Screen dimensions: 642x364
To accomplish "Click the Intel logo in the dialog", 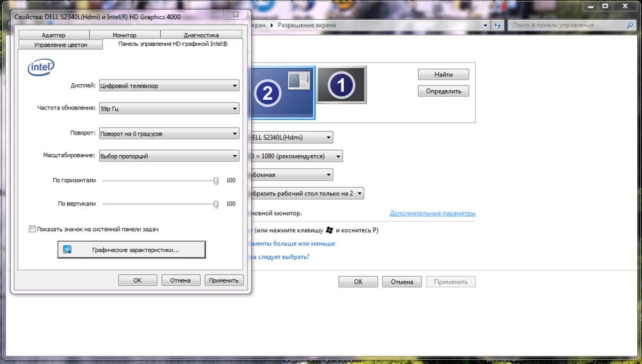I will point(41,67).
